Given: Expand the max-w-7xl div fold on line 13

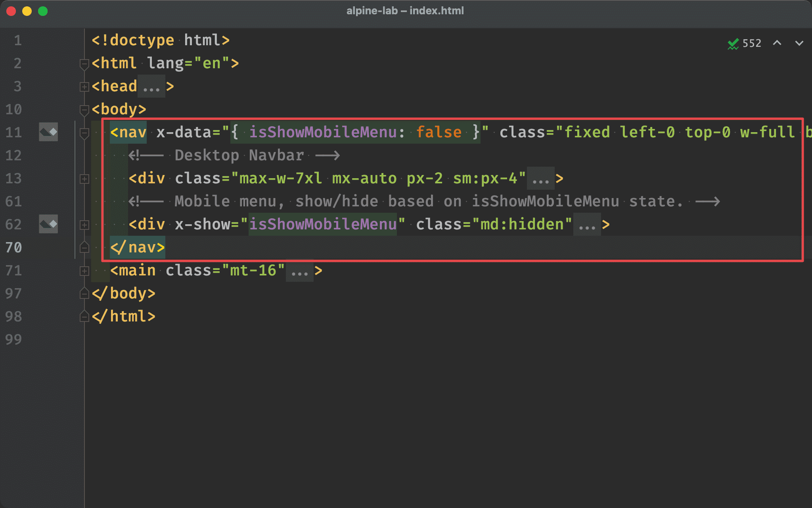Looking at the screenshot, I should point(84,179).
